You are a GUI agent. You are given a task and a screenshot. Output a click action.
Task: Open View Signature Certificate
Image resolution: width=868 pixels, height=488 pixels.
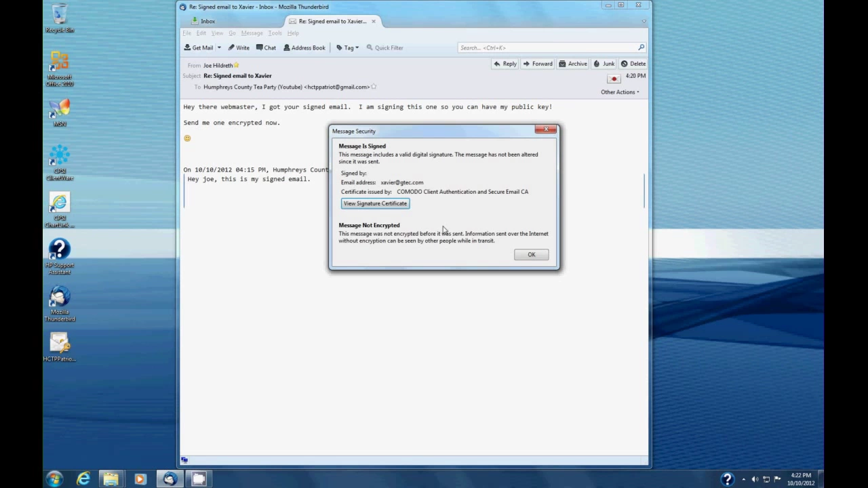pyautogui.click(x=375, y=203)
